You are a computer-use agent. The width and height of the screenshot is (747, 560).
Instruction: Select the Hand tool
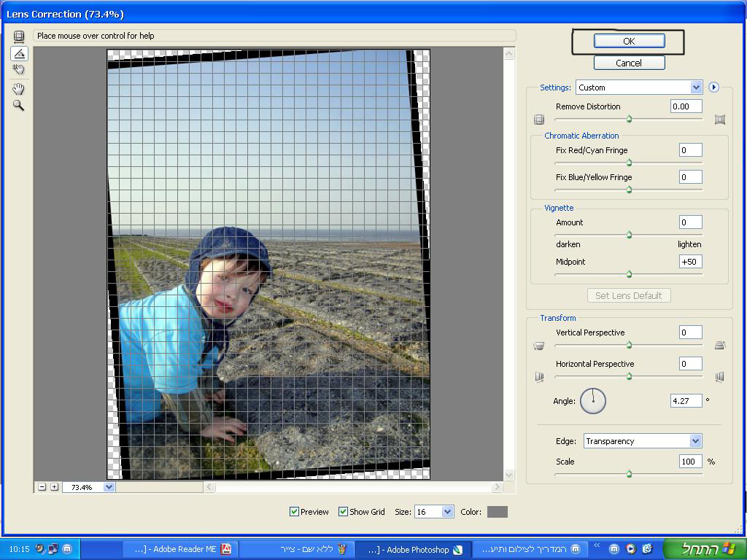pyautogui.click(x=18, y=88)
